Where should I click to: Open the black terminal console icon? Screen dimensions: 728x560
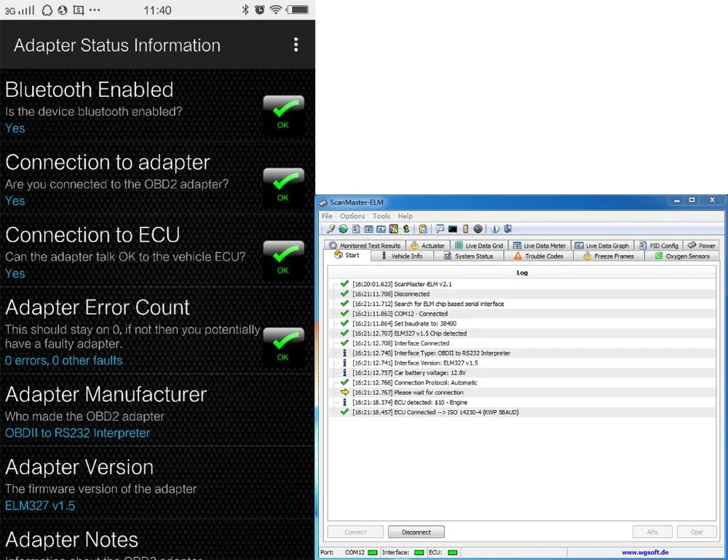tap(453, 229)
